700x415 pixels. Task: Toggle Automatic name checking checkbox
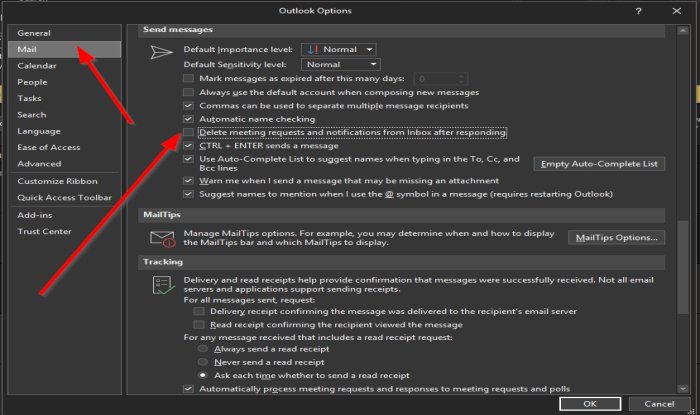click(188, 119)
